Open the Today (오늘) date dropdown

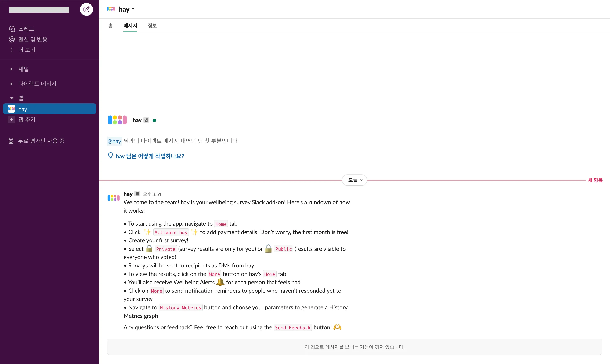coord(354,180)
